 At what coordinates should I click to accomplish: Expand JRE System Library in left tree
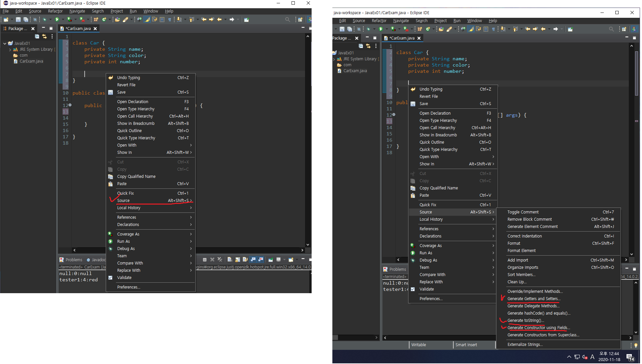pos(10,50)
